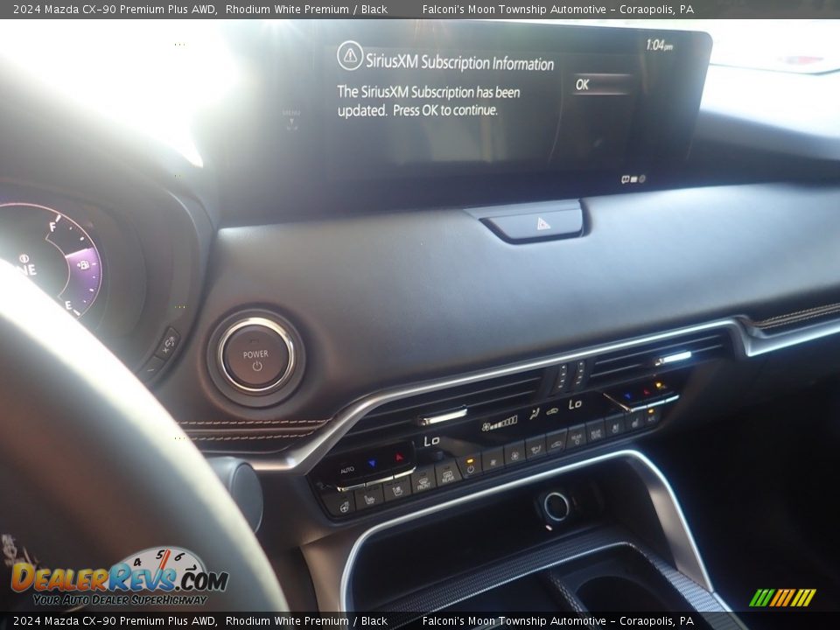Turn on the REAR window defroster
This screenshot has width=840, height=630.
(448, 476)
